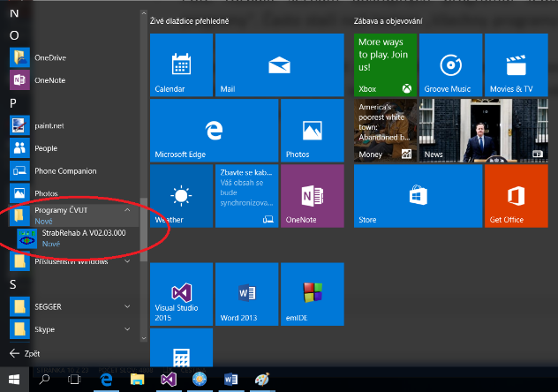Open the News tile with photo
This screenshot has height=392, width=558.
483,131
